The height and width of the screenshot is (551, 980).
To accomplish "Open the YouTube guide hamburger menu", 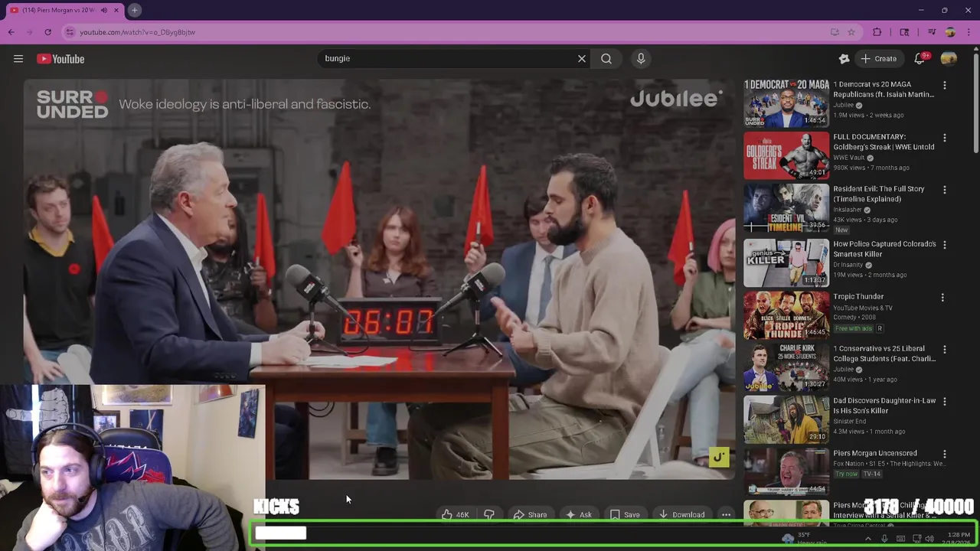I will 18,59.
